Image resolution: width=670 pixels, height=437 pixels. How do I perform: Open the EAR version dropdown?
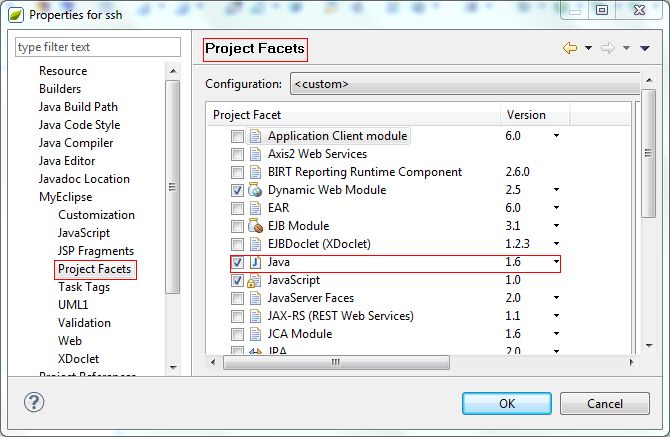point(556,207)
